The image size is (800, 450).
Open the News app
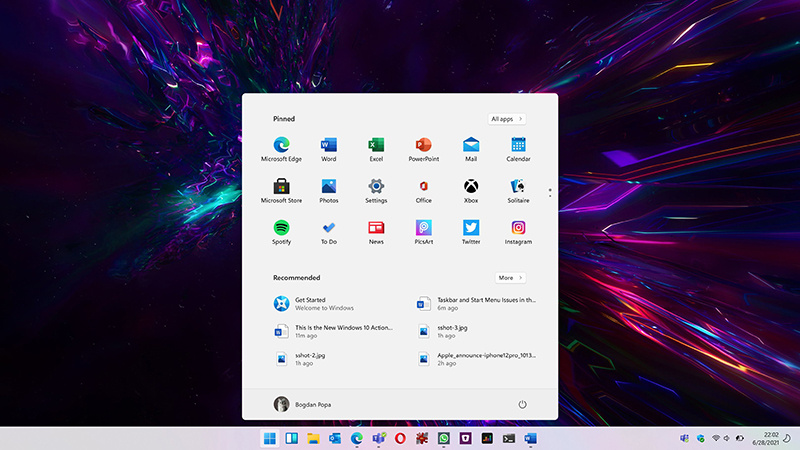coord(376,232)
